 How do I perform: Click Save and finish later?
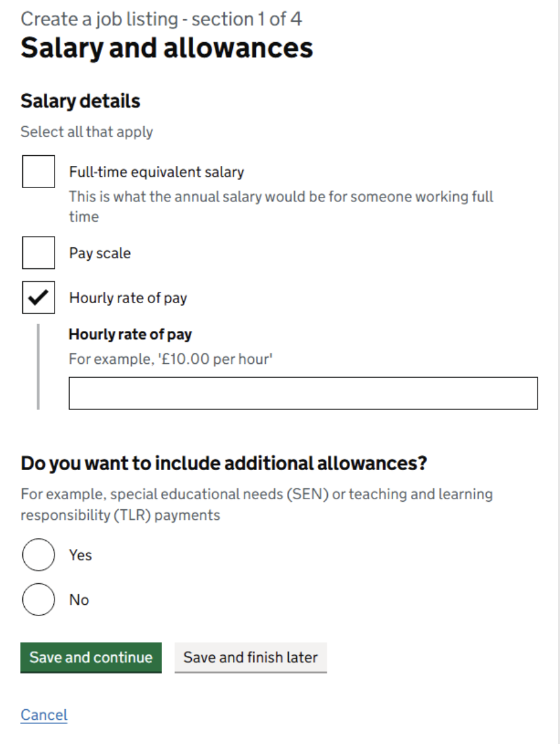click(251, 657)
